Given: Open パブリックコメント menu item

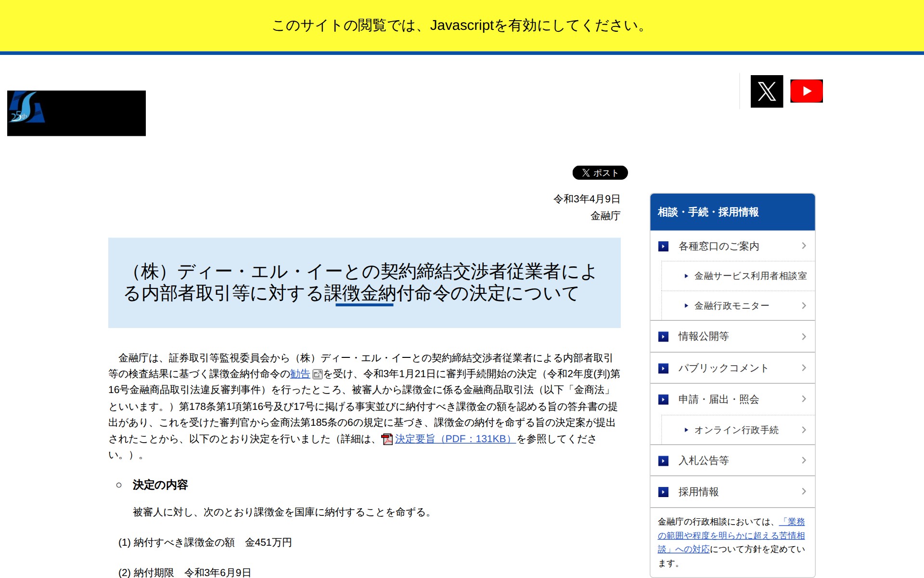Looking at the screenshot, I should 723,368.
